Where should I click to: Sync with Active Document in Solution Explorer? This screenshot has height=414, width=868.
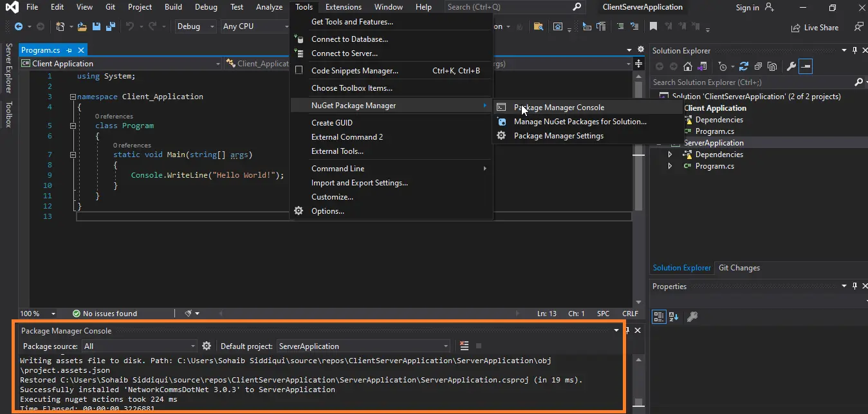coord(744,66)
